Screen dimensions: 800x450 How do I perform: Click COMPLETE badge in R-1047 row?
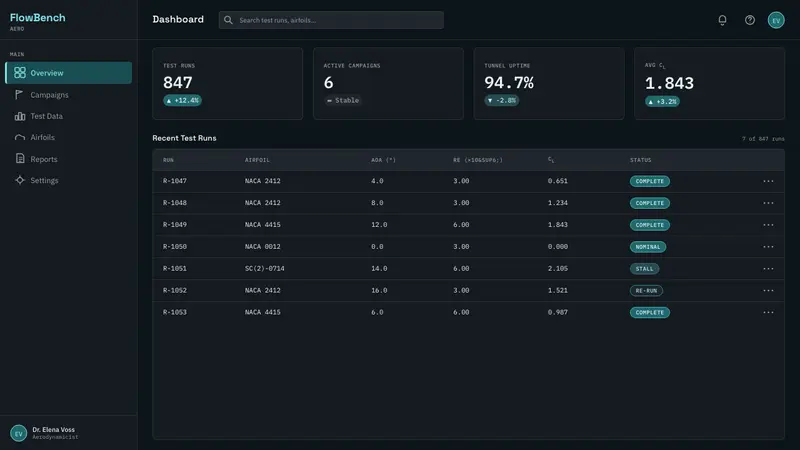(650, 181)
